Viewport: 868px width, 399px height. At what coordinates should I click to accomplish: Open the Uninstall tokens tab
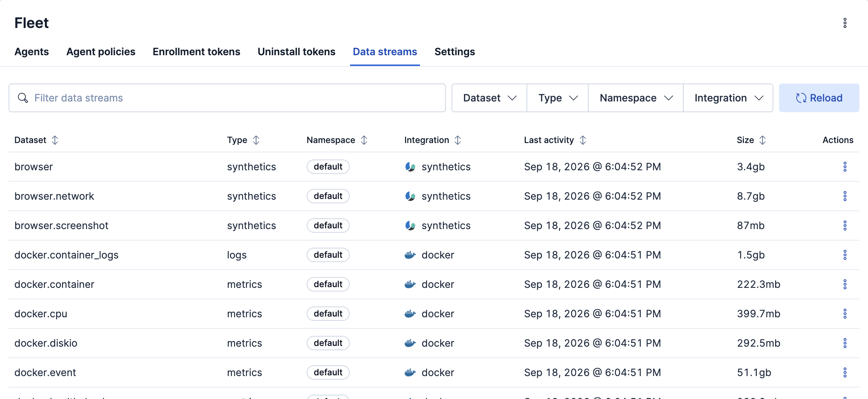pos(297,52)
